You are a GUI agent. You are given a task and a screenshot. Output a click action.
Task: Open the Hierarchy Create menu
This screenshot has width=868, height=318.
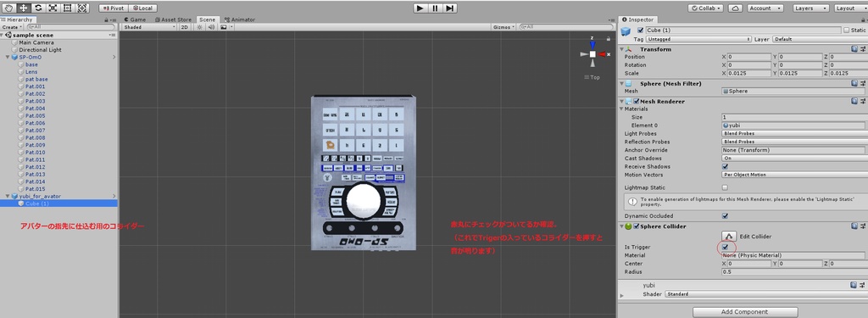pyautogui.click(x=12, y=26)
